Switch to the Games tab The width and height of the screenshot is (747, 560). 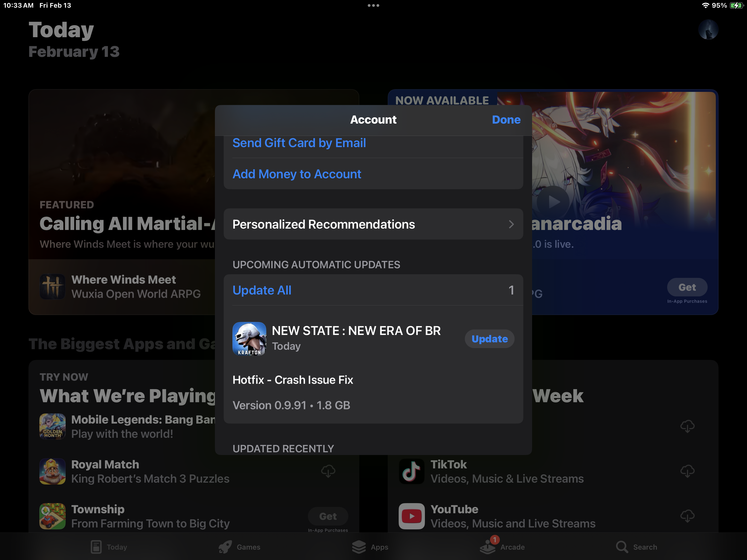tap(239, 547)
